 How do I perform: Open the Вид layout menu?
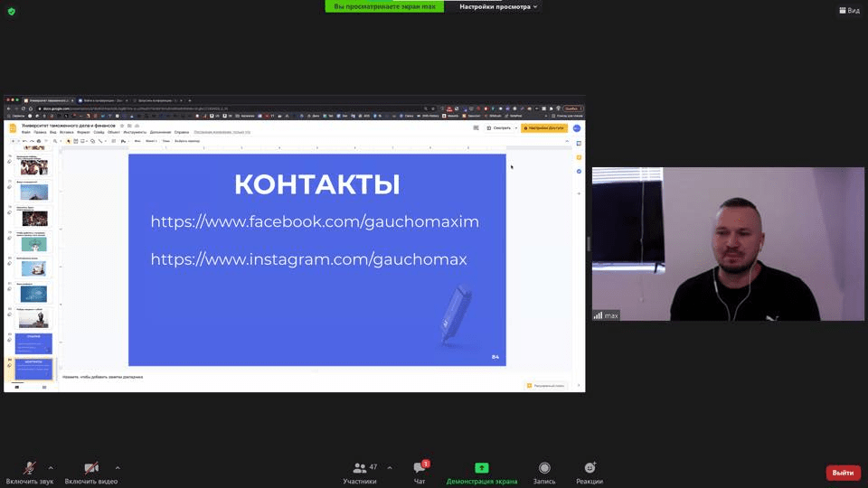(850, 11)
